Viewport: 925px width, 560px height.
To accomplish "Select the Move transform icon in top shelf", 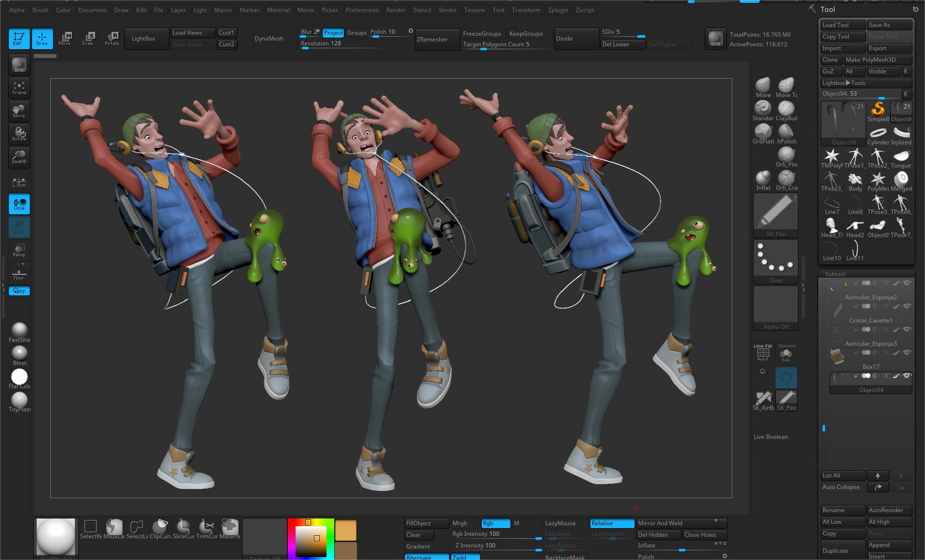I will click(65, 39).
